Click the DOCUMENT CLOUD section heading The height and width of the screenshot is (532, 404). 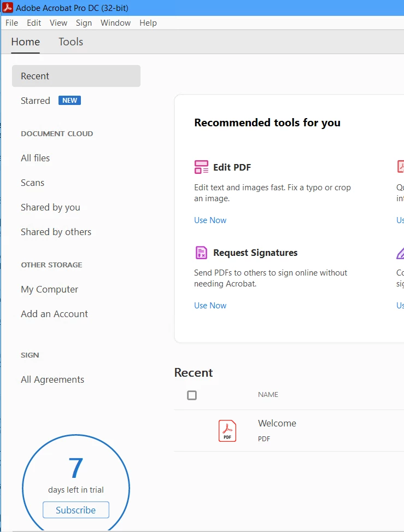coord(57,133)
